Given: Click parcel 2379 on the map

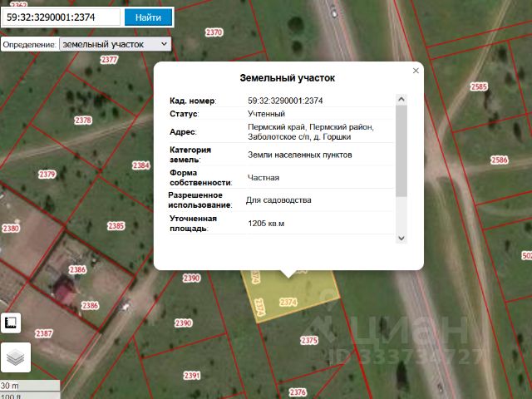Looking at the screenshot, I should [47, 175].
